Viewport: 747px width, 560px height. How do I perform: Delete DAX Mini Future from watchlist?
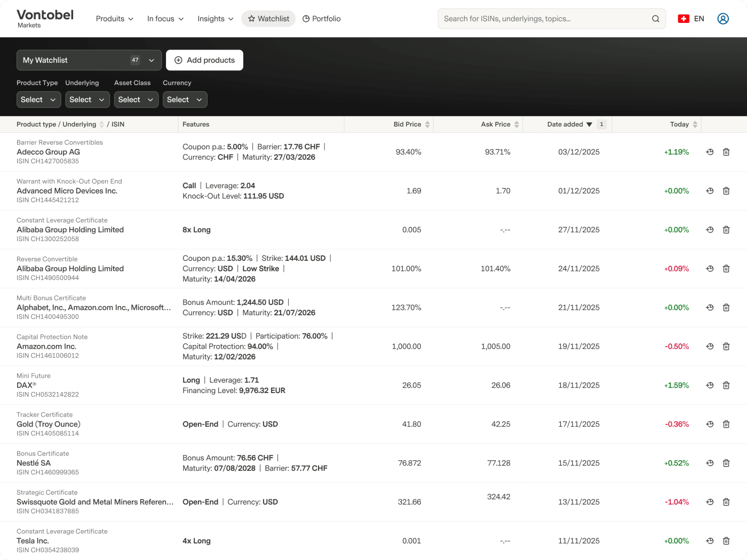pos(726,386)
